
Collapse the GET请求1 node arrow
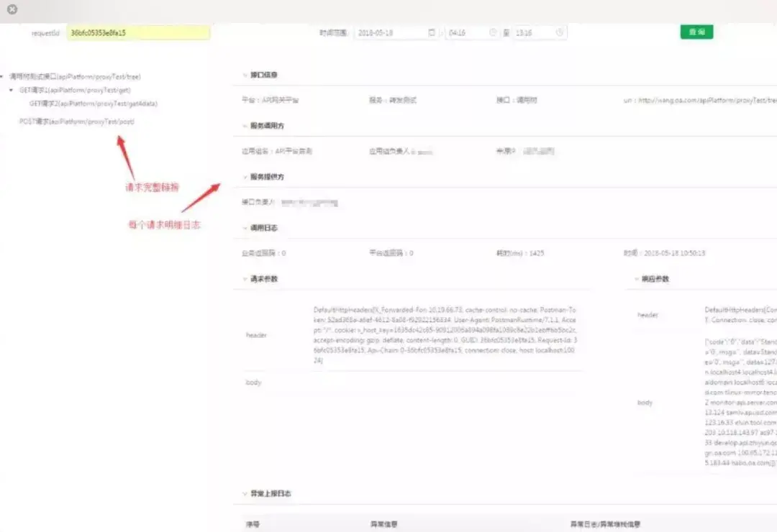click(12, 90)
